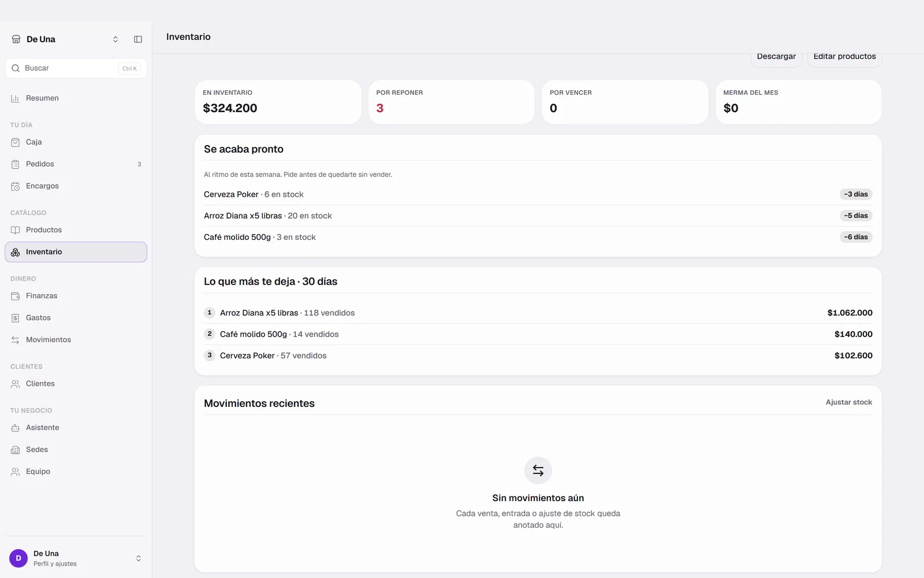The image size is (924, 578).
Task: Go to Caja in the sidebar
Action: (x=76, y=142)
